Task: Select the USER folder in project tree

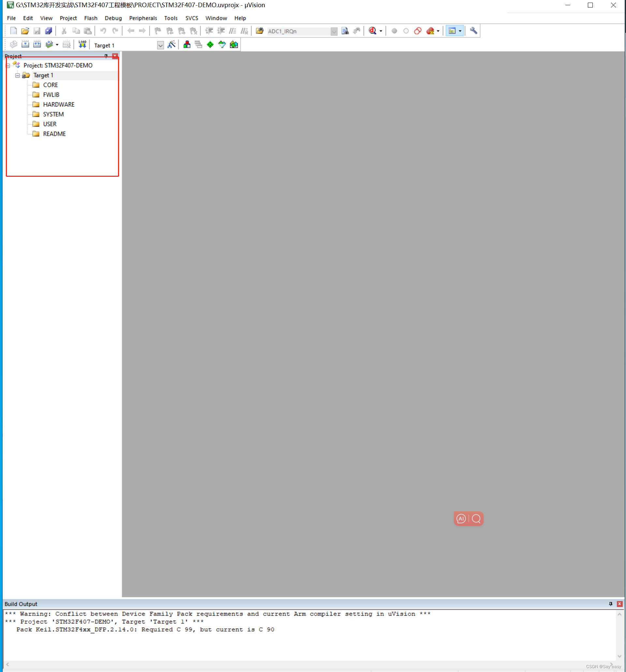Action: (50, 125)
